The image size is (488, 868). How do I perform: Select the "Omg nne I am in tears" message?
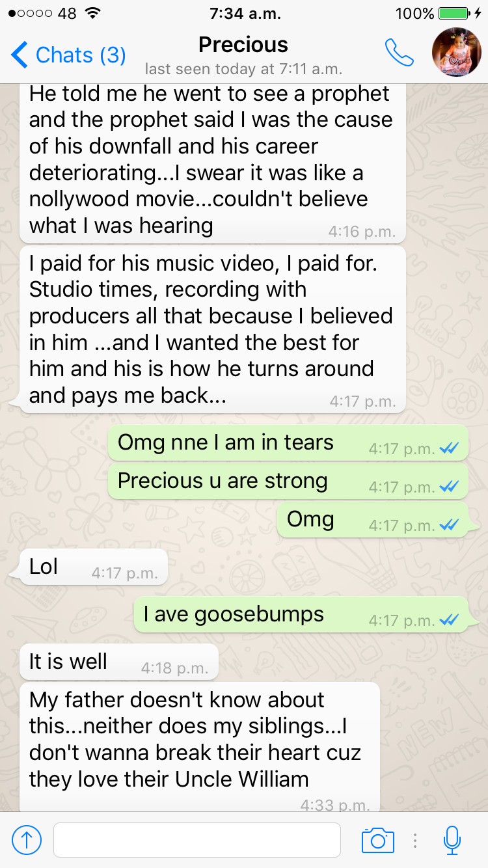click(288, 443)
